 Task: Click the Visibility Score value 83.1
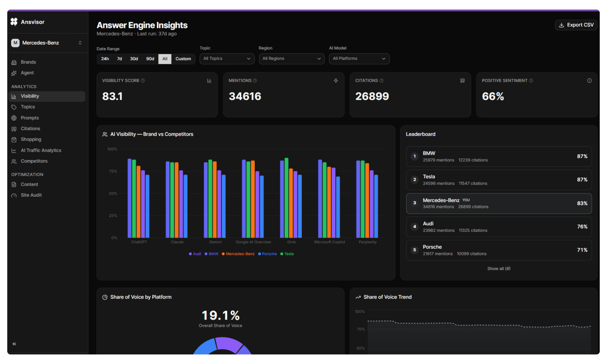(112, 96)
